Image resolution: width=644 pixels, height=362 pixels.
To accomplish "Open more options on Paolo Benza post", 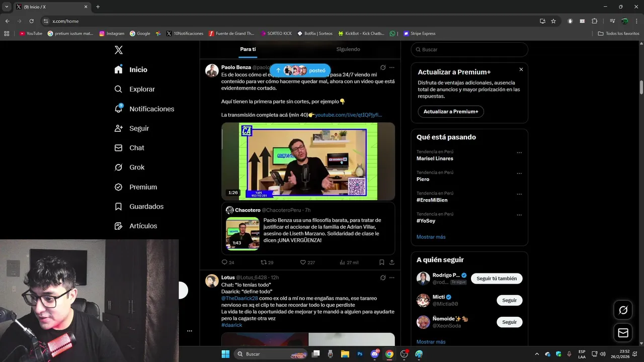I will pyautogui.click(x=392, y=67).
